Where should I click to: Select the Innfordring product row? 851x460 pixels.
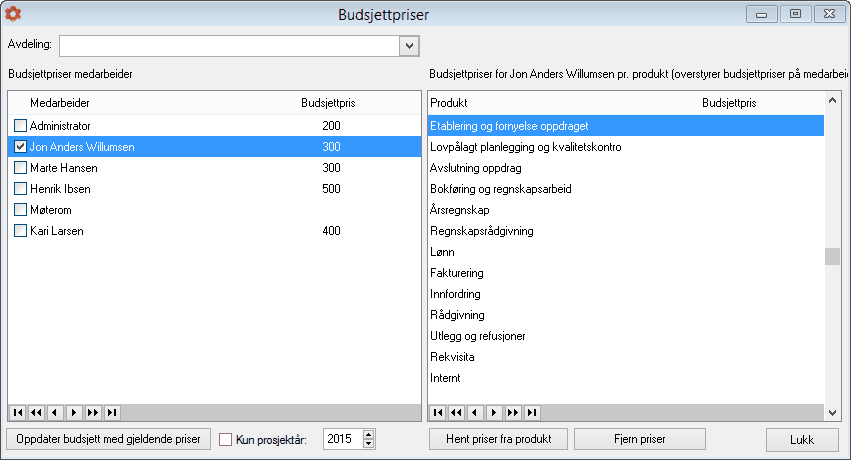626,293
